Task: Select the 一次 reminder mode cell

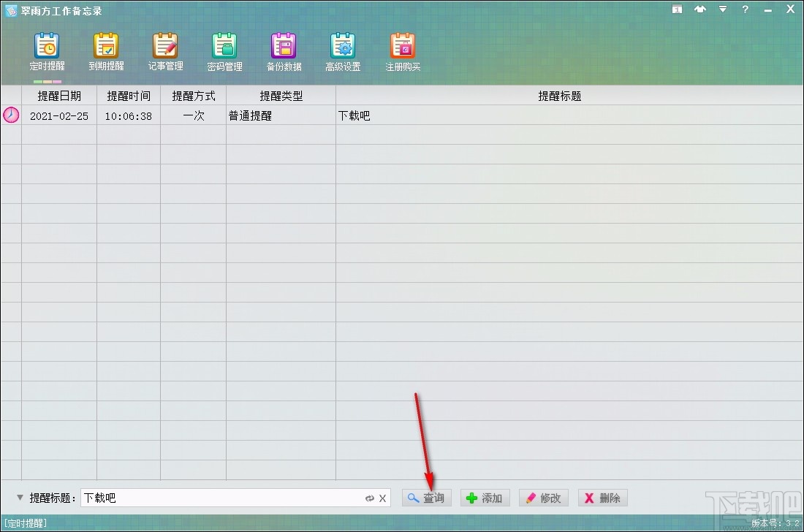Action: pyautogui.click(x=193, y=116)
